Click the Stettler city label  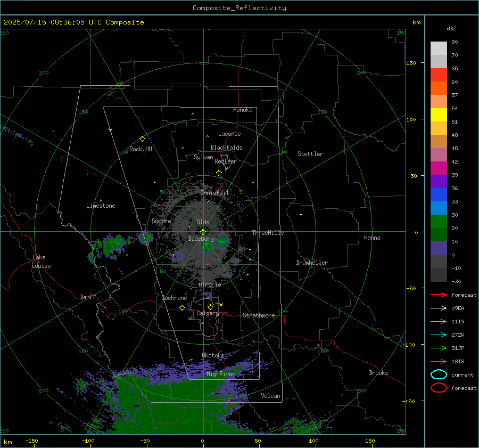(x=310, y=154)
